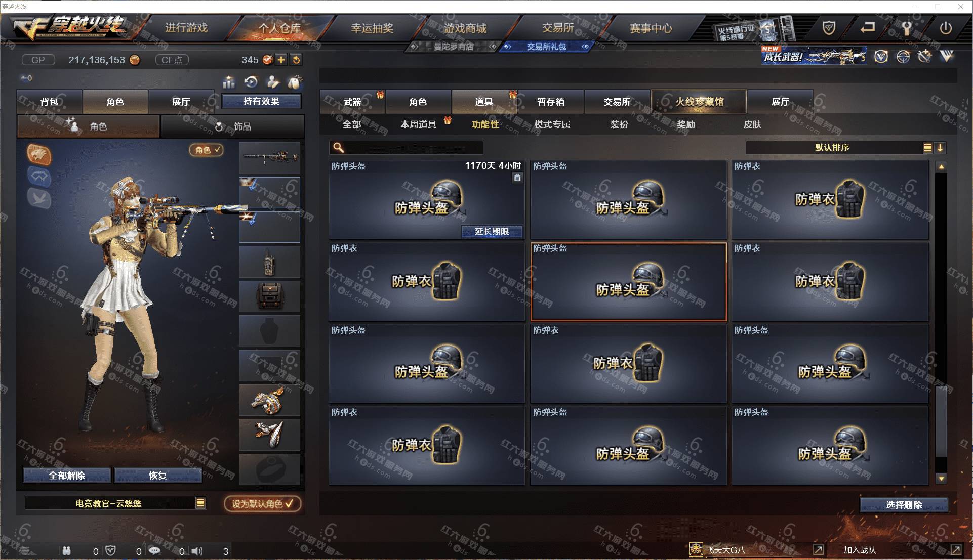Select the 模式专属 sub-tab

point(552,124)
